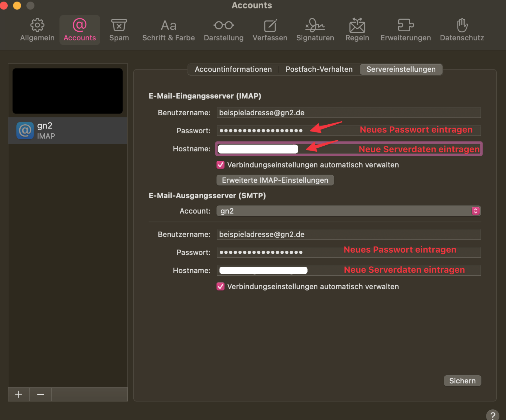
Task: Open the Verfassen compose settings
Action: tap(270, 30)
